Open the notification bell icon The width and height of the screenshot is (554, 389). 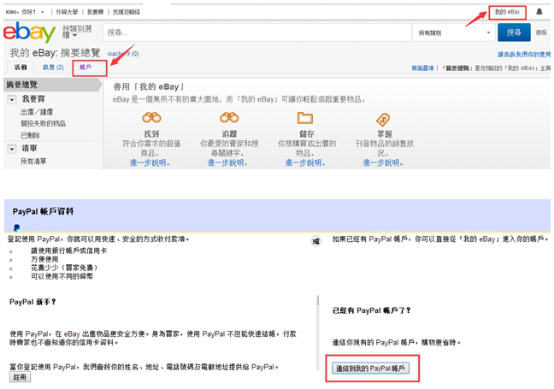tap(539, 12)
